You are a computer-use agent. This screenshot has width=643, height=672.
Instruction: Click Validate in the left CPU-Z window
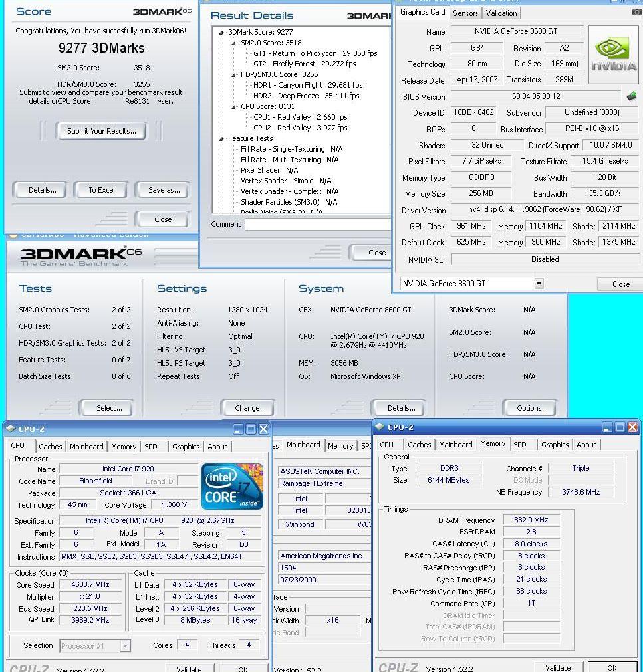click(x=189, y=669)
